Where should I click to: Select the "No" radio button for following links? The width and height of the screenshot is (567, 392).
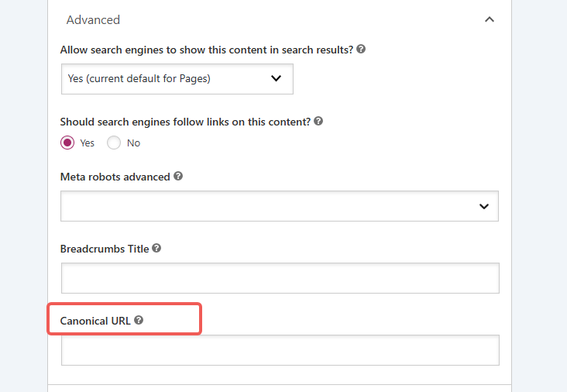(x=114, y=143)
